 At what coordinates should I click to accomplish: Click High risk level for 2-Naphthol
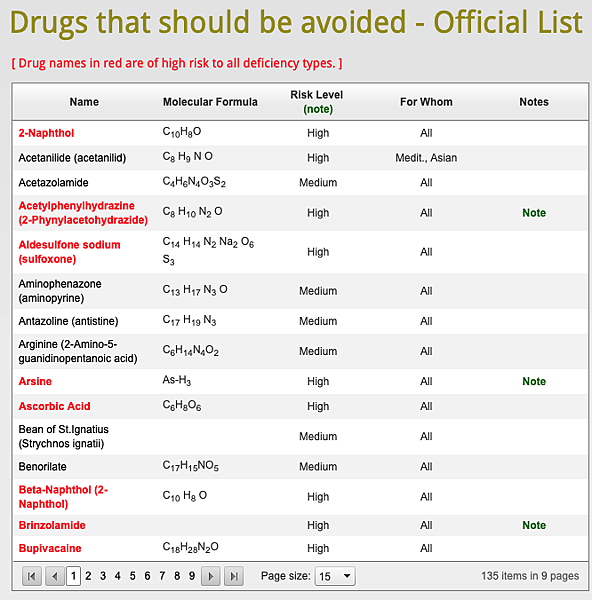pyautogui.click(x=318, y=133)
